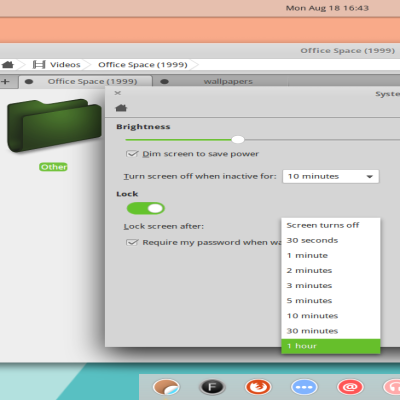Viewport: 400px width, 400px height.
Task: Click the film icon beside Videos
Action: 39,64
